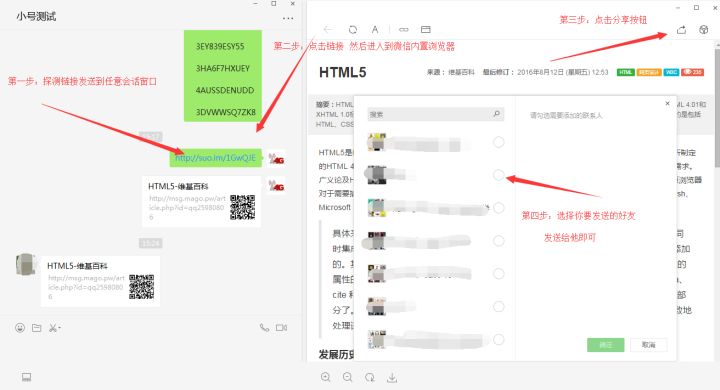Click the 3HA6F7HXUEY code in green bubble
The height and width of the screenshot is (390, 720).
pos(223,68)
